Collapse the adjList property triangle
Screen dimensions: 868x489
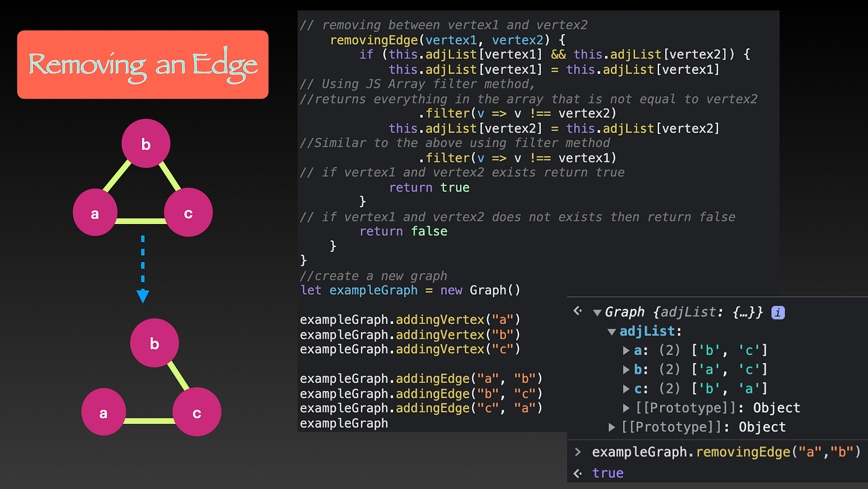pyautogui.click(x=611, y=331)
